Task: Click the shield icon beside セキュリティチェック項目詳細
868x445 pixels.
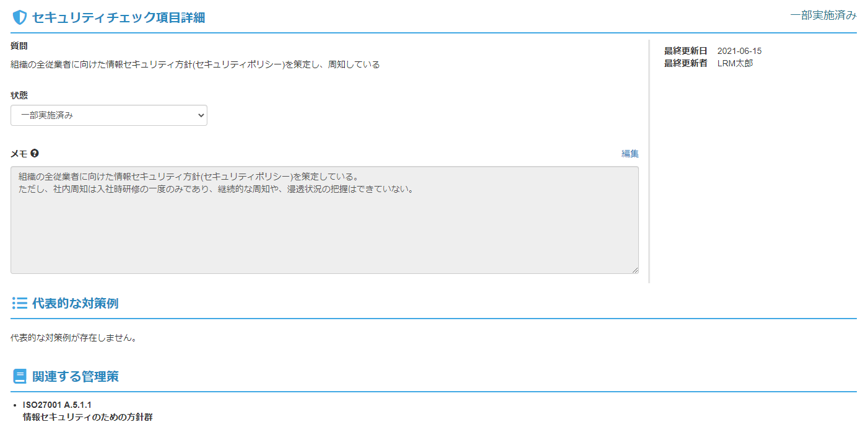Action: click(x=20, y=17)
